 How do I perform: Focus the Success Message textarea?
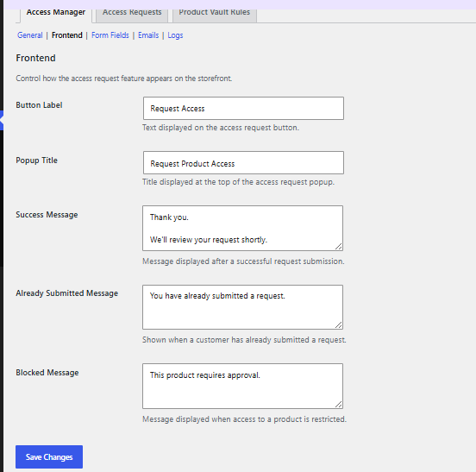click(242, 228)
